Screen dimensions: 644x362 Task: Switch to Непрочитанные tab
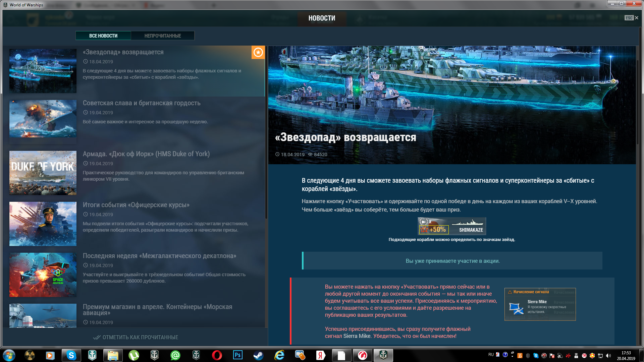coord(163,36)
